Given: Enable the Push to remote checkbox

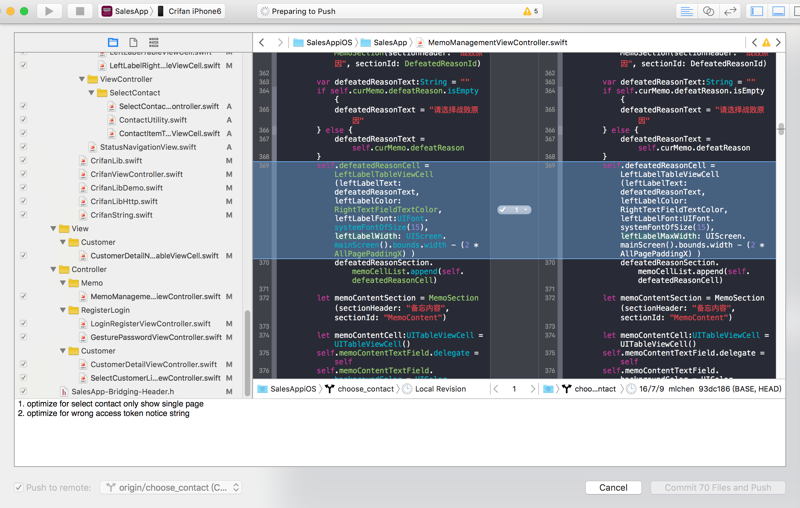Looking at the screenshot, I should pyautogui.click(x=19, y=487).
